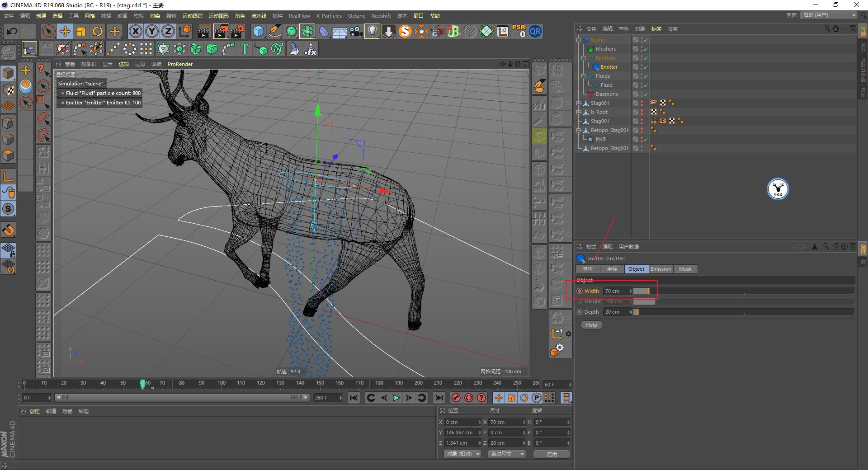868x470 pixels.
Task: Click the record active objects button
Action: (x=456, y=398)
